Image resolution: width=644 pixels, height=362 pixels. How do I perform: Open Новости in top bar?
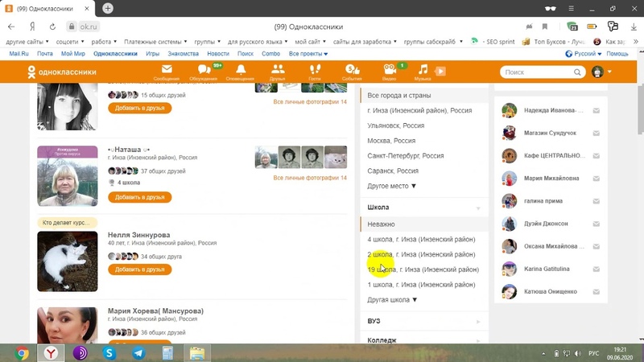coord(218,54)
